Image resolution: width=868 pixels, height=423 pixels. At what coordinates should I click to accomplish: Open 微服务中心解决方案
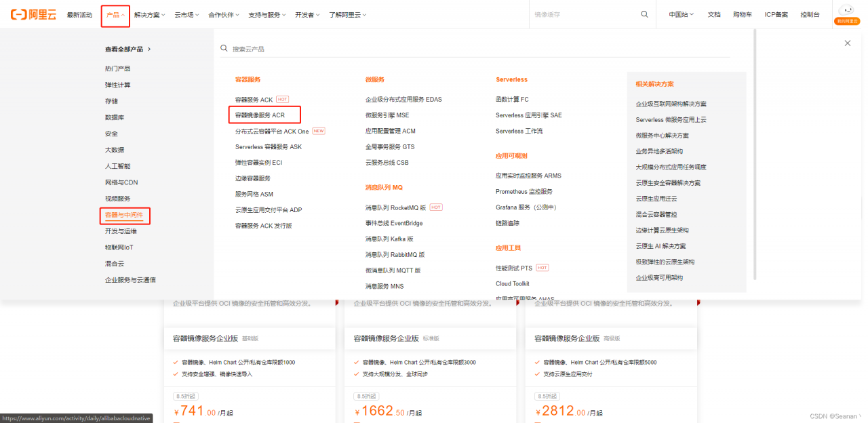(662, 136)
